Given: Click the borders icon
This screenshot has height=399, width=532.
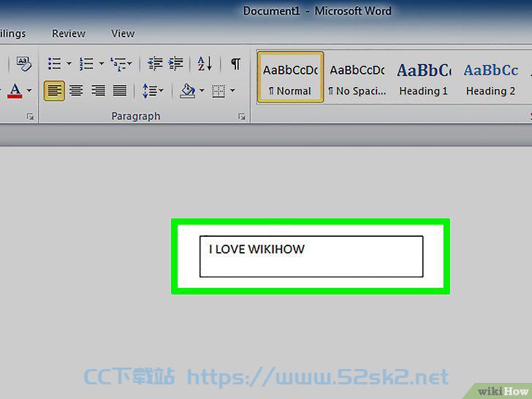Looking at the screenshot, I should click(x=218, y=91).
